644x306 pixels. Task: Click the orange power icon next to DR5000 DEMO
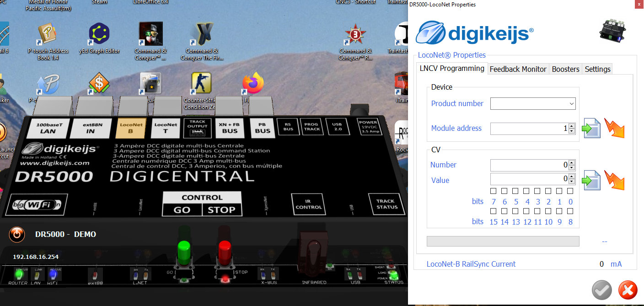[x=16, y=235]
